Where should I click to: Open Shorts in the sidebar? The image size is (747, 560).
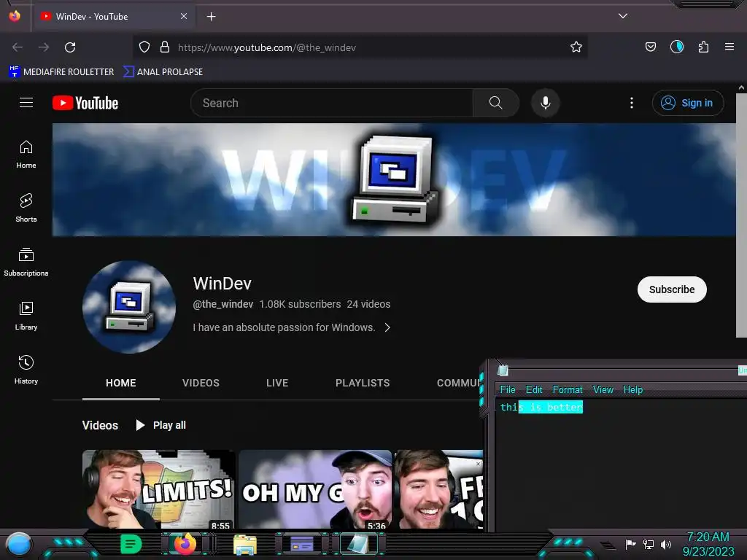click(x=26, y=208)
